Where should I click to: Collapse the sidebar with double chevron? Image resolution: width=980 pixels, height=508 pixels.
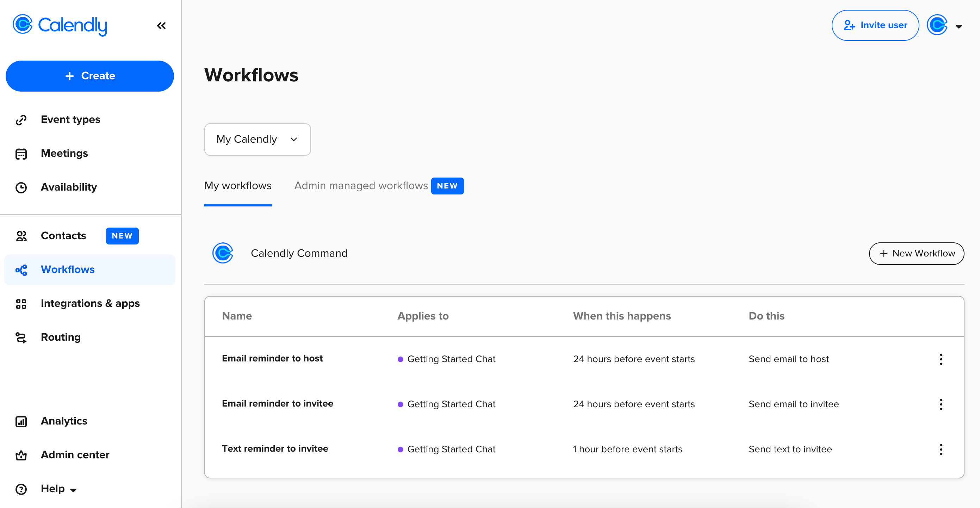tap(161, 25)
